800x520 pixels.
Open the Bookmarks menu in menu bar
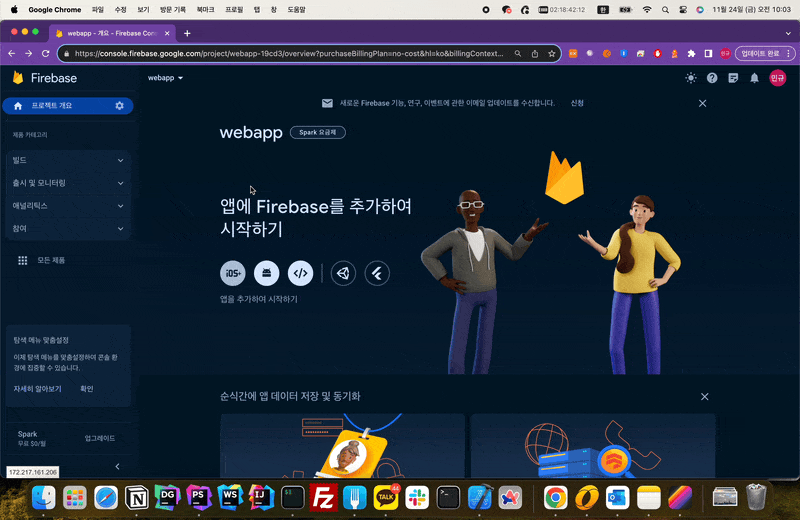(206, 10)
